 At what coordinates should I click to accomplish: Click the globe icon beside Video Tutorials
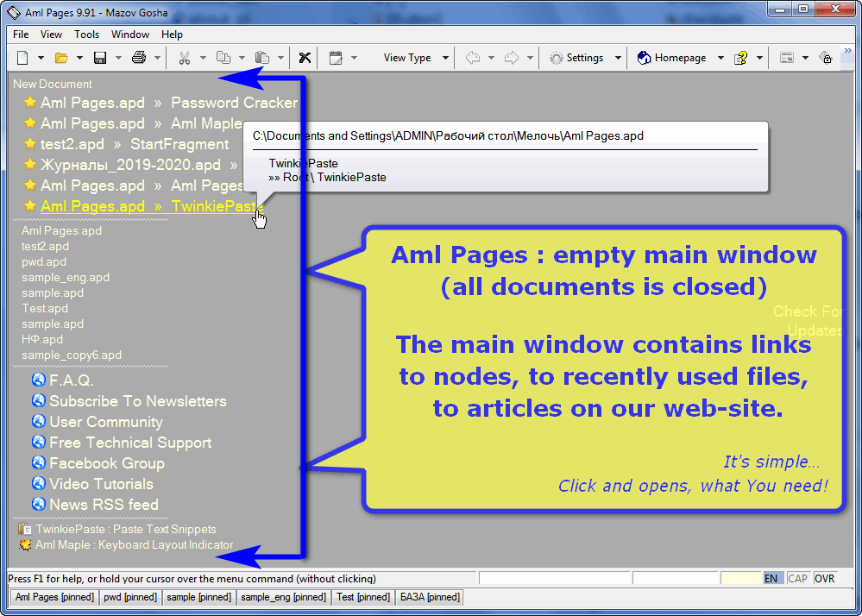[x=39, y=483]
